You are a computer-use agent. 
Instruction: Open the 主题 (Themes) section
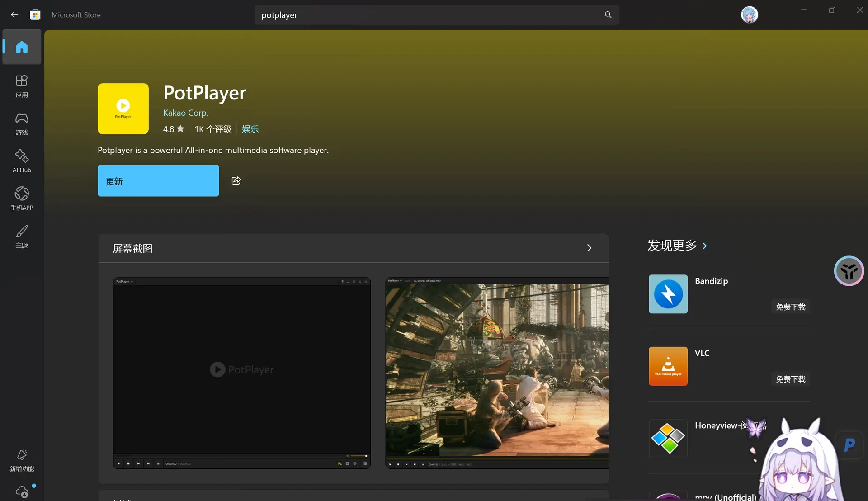click(x=22, y=237)
